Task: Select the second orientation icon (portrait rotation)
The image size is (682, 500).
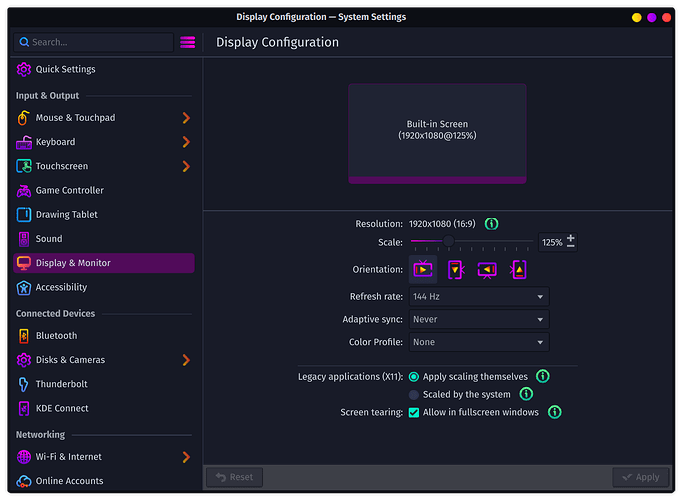Action: 455,270
